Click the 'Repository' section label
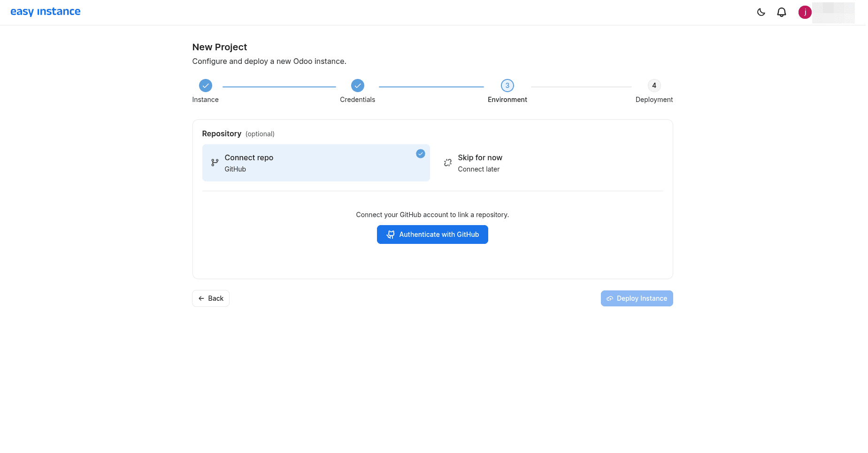The image size is (868, 453). 222,133
